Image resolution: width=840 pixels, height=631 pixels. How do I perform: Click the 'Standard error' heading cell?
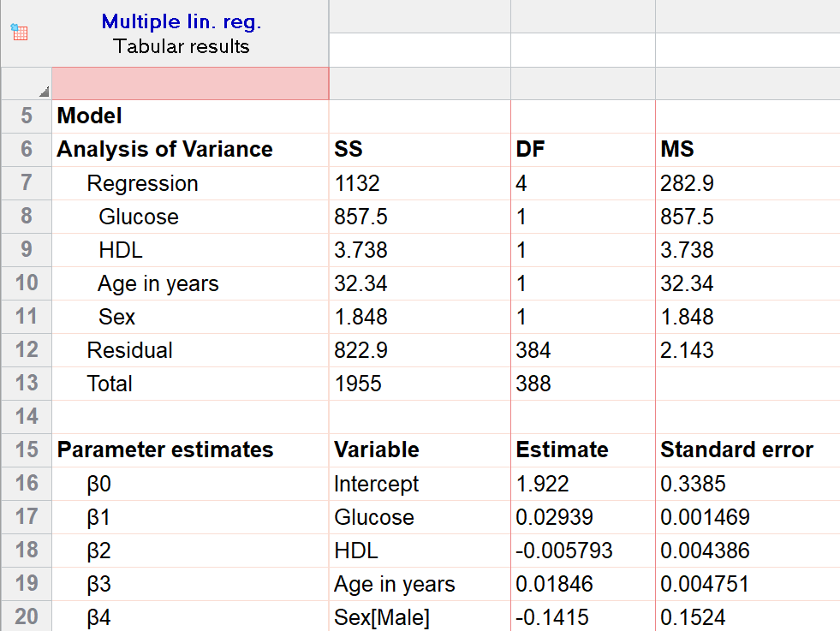[736, 449]
